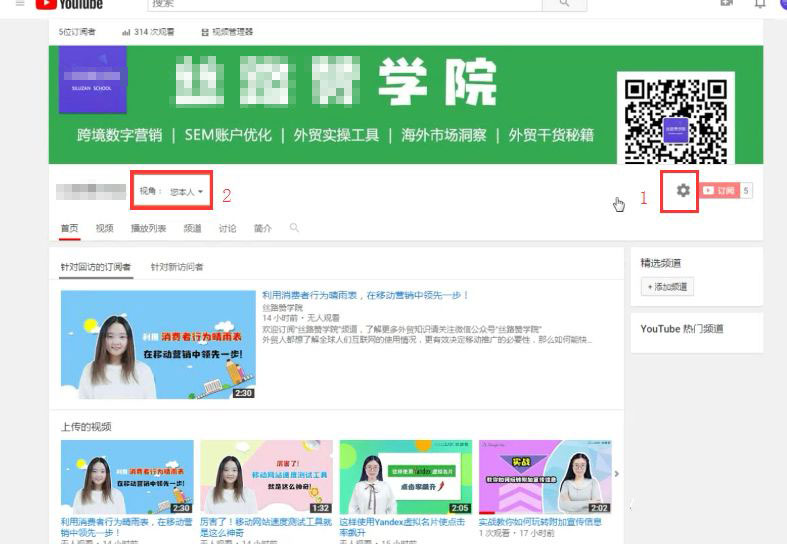Click 5位订阅者 subscribers link
The image size is (787, 544).
77,32
